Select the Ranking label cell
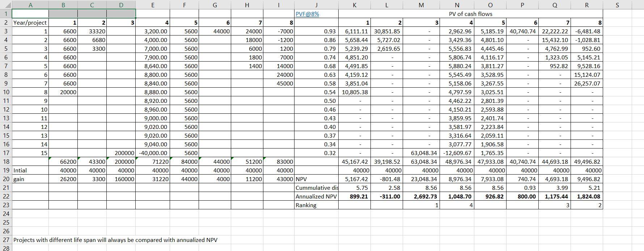644x251 pixels. (x=316, y=205)
